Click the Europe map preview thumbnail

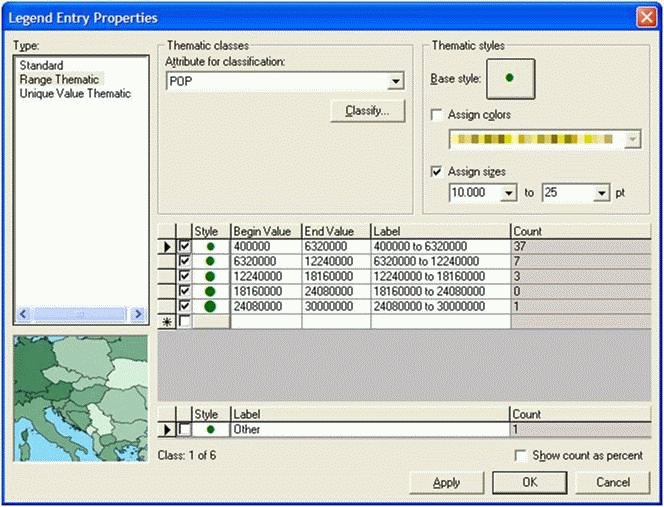tap(80, 398)
